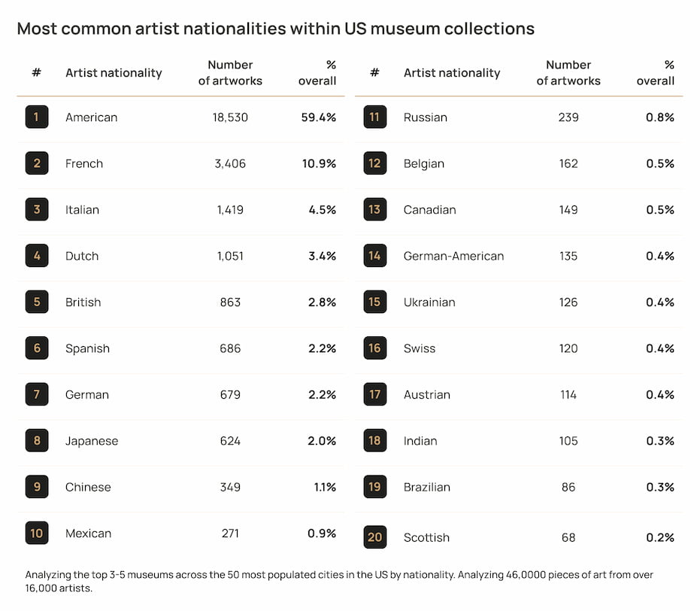Viewport: 700px width, 611px height.
Task: Click the rank 8 badge beside Japanese
Action: point(36,441)
